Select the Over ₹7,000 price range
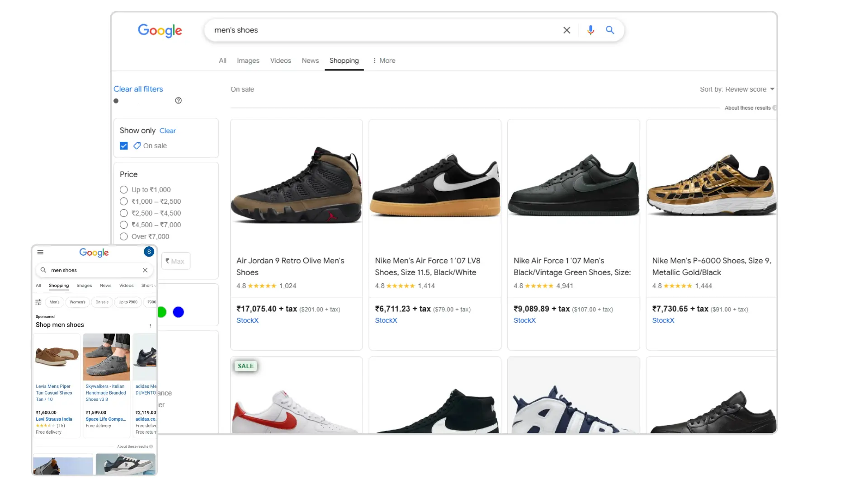Screen dimensions: 868x488 (124, 236)
